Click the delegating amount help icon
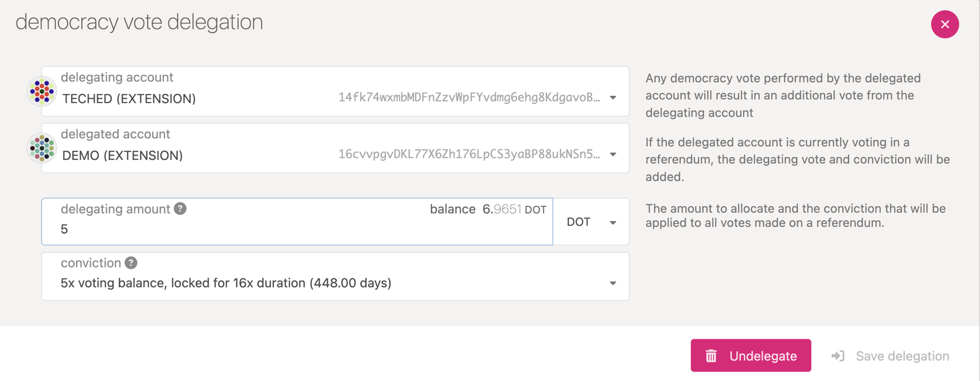Screen dimensions: 980x381 coord(180,209)
